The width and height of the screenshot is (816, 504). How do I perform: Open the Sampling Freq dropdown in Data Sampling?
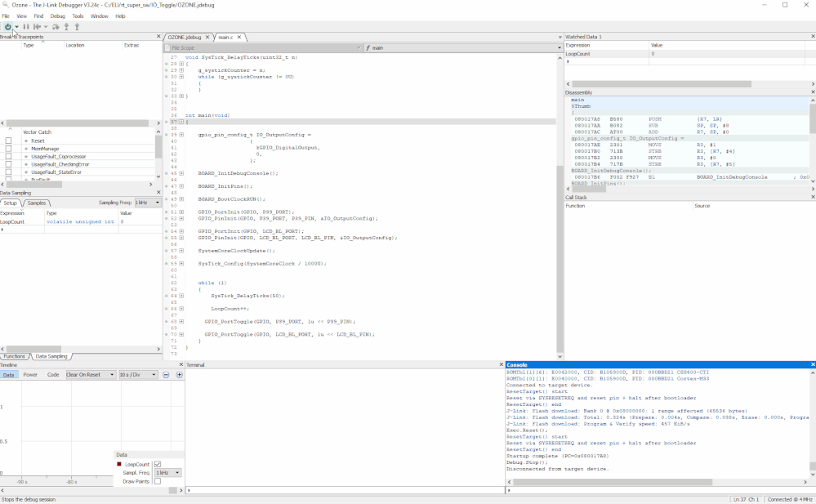(148, 203)
